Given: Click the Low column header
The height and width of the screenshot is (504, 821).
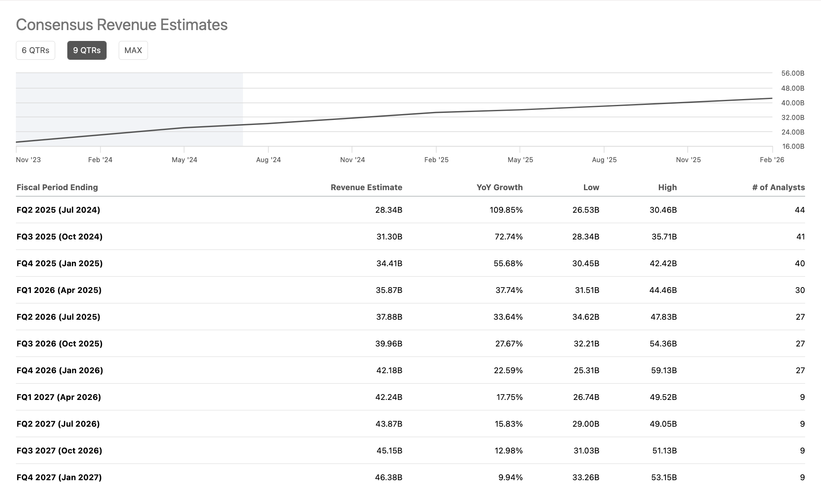Looking at the screenshot, I should tap(591, 187).
